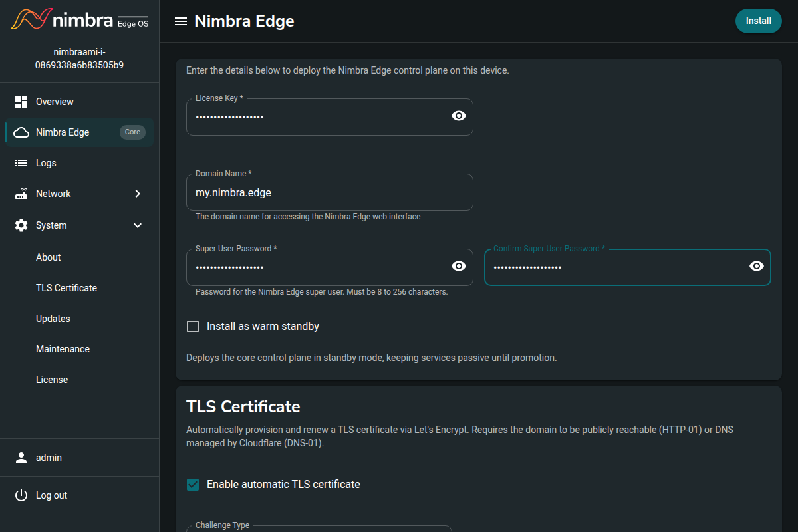
Task: Click the Install button
Action: [x=759, y=21]
